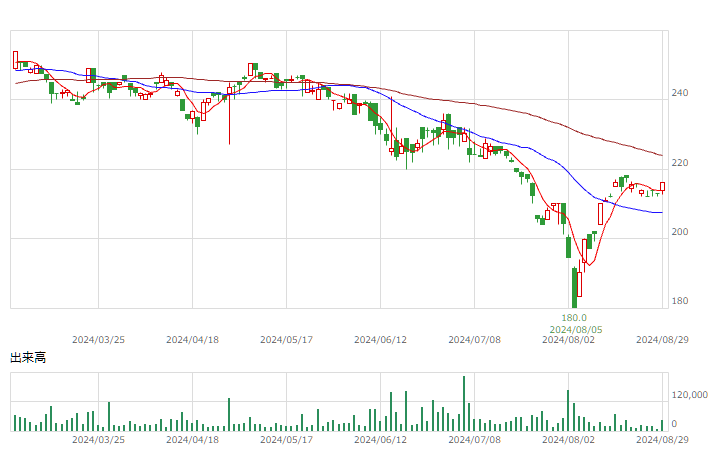
Task: Click the 2024/08/05 low date label
Action: coord(576,330)
